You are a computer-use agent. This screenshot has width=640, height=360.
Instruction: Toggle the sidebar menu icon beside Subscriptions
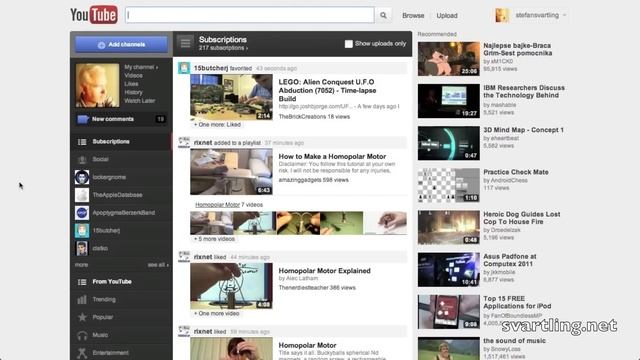point(185,43)
